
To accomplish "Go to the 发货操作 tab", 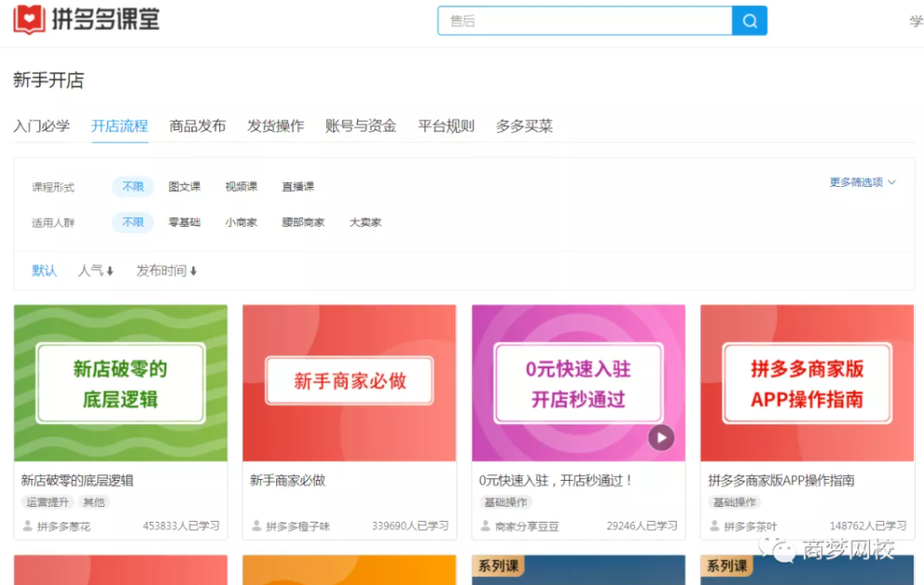I will 275,126.
